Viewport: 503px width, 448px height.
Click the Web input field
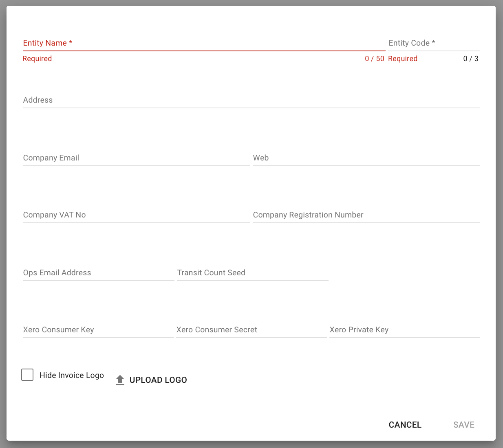[x=366, y=158]
